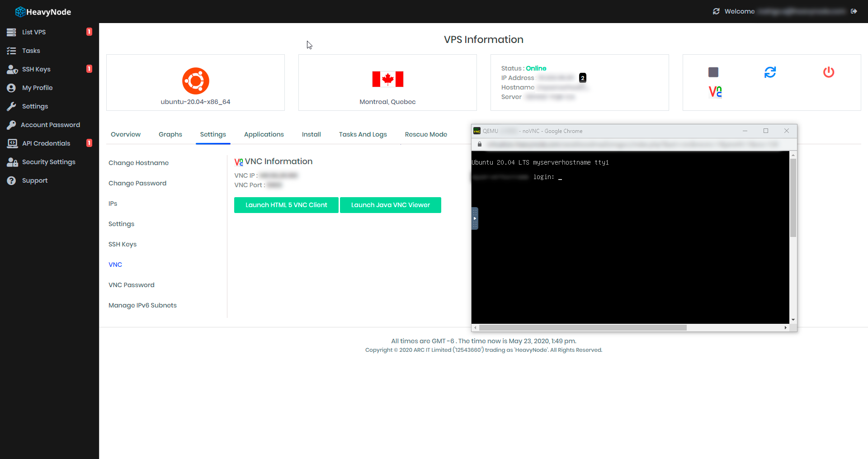
Task: Click the ubuntu-20.04-x86_64 label
Action: click(x=195, y=102)
